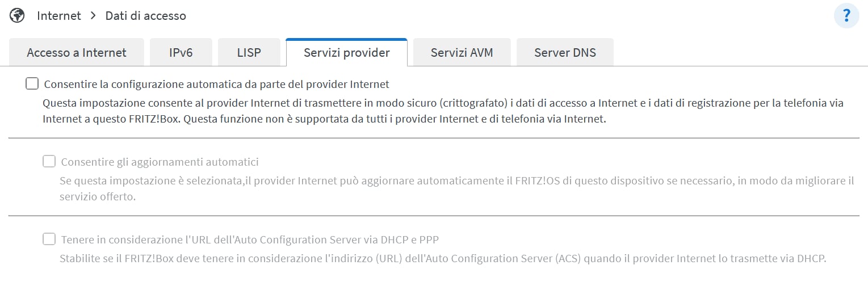Select the Servizi provider tab
Image resolution: width=868 pixels, height=286 pixels.
(347, 53)
